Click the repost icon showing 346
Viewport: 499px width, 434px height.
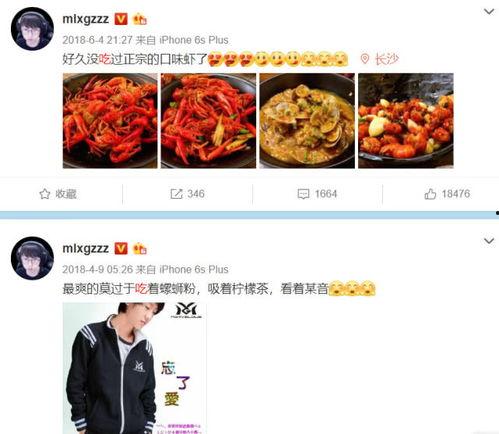[x=176, y=194]
